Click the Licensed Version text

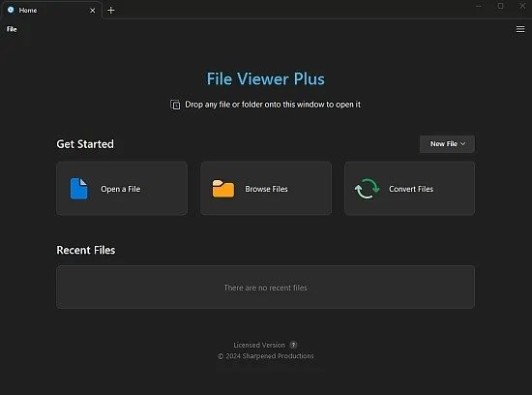pyautogui.click(x=259, y=345)
